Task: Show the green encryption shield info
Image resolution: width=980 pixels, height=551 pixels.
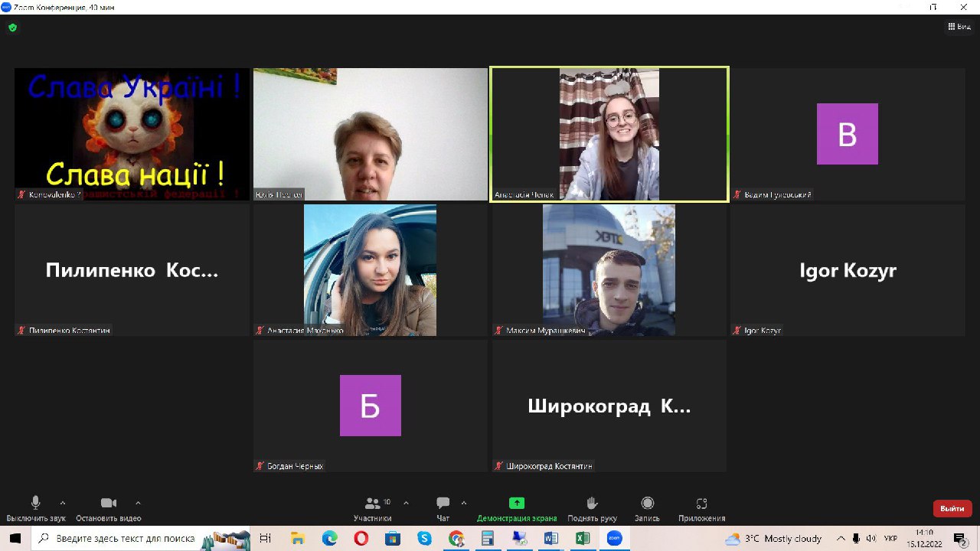Action: pyautogui.click(x=12, y=28)
